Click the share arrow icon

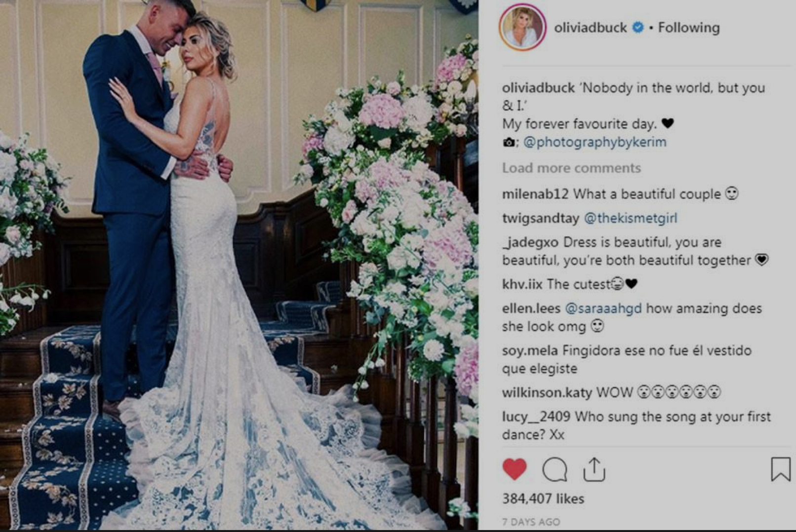tap(594, 469)
